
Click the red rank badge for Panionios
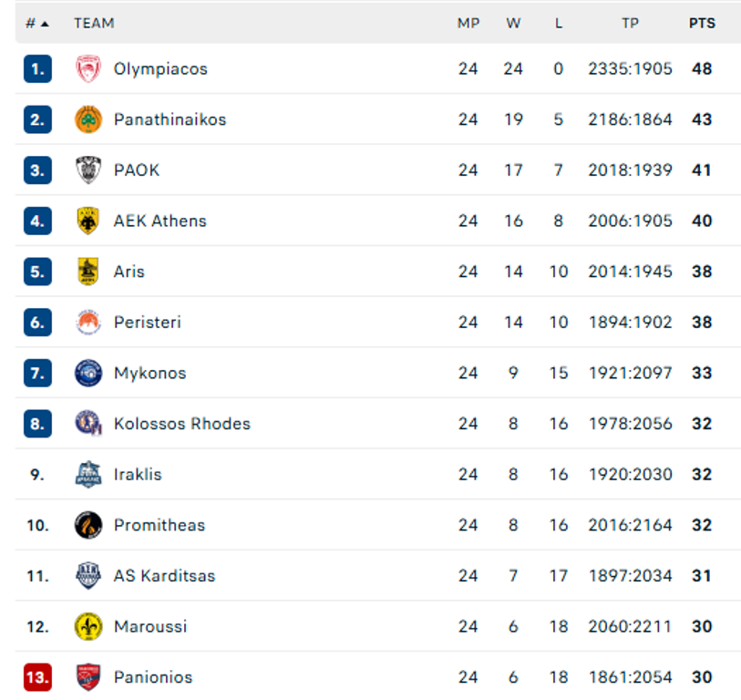pyautogui.click(x=36, y=677)
